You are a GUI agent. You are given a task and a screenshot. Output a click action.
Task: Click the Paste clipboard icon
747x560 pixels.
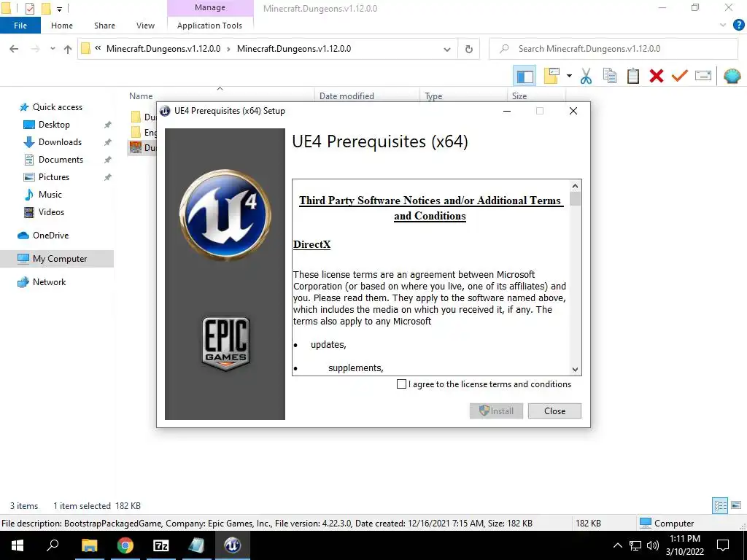point(633,76)
